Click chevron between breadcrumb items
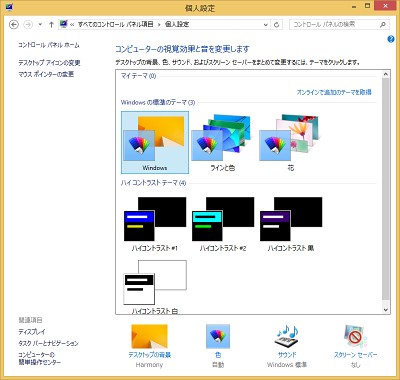400x380 pixels. pyautogui.click(x=159, y=25)
